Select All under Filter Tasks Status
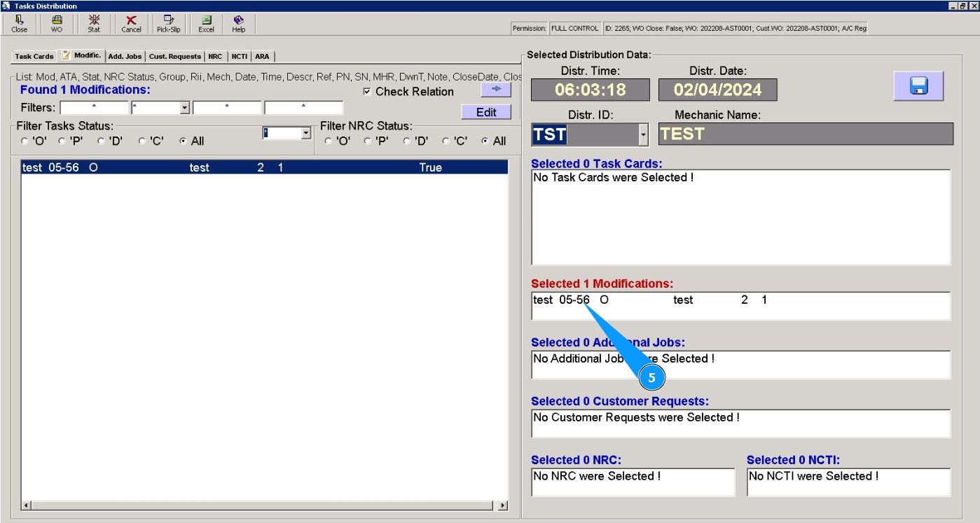This screenshot has width=980, height=523. pos(183,141)
